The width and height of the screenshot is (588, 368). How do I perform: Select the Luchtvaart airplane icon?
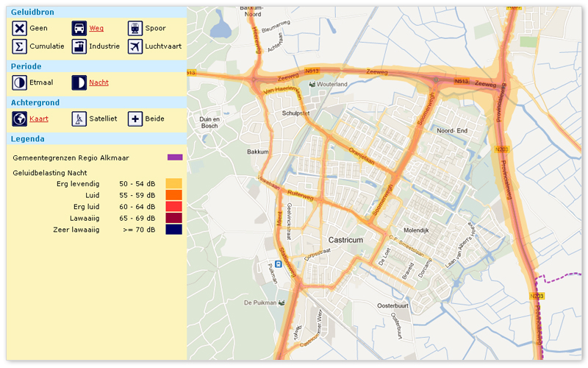135,46
